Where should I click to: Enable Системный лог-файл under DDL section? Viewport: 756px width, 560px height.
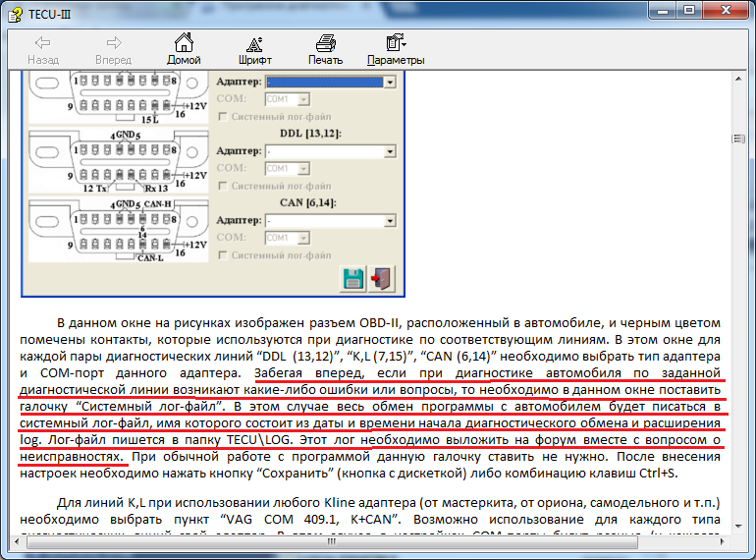pos(223,186)
